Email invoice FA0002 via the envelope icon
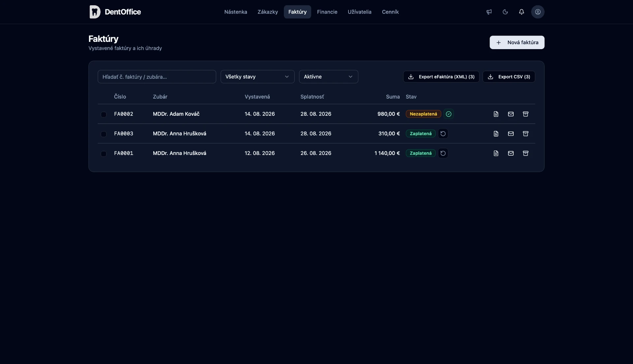 click(x=511, y=114)
